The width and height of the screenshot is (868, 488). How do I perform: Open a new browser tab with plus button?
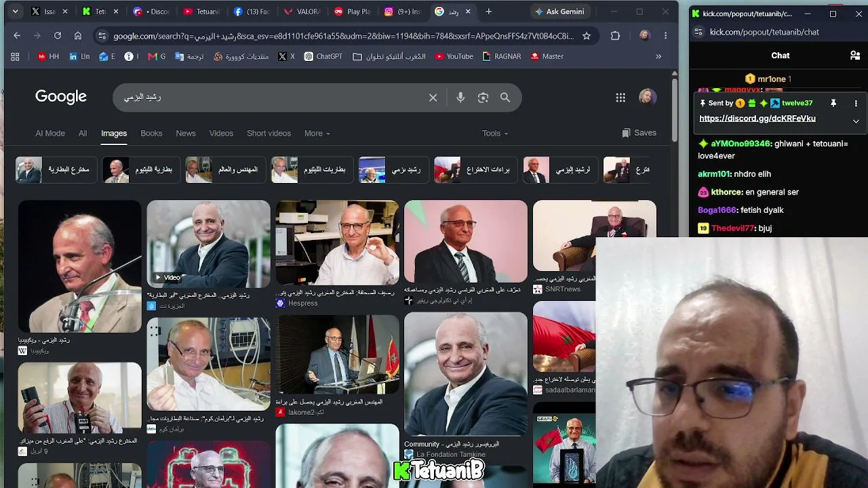pyautogui.click(x=488, y=12)
